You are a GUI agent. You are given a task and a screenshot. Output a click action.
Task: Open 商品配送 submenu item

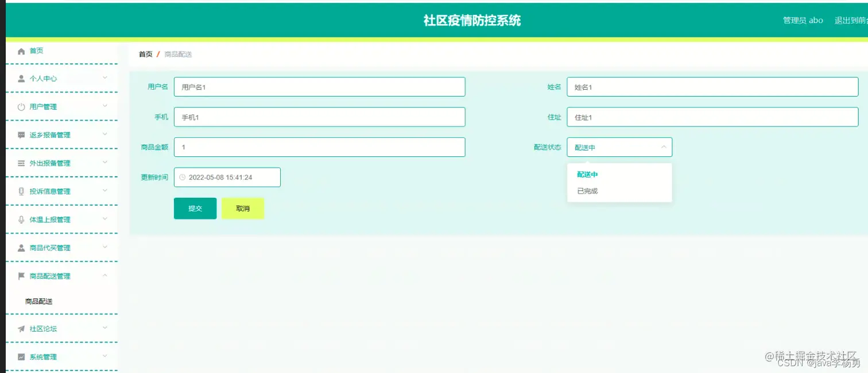[39, 301]
